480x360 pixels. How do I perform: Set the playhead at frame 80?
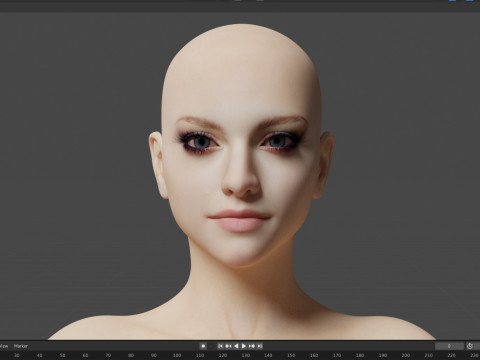tap(131, 356)
